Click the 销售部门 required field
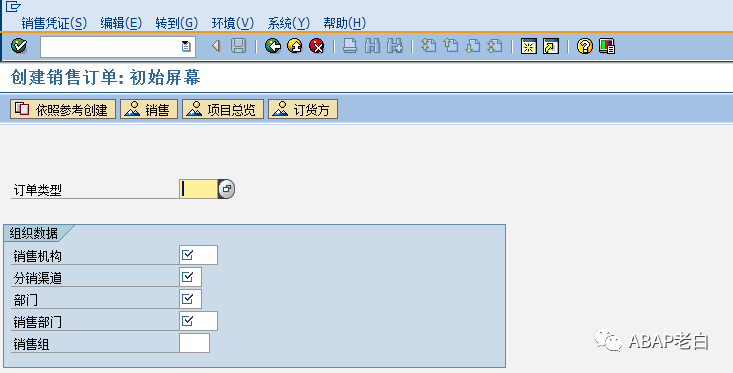The width and height of the screenshot is (733, 373). click(x=198, y=321)
